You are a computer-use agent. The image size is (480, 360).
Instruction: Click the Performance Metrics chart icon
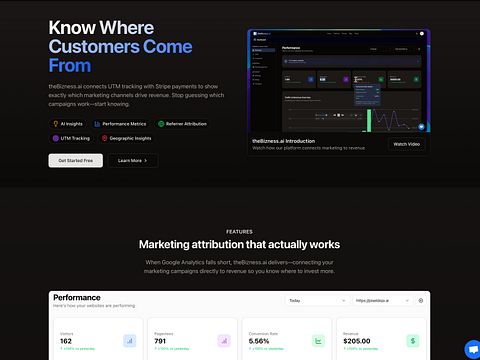[x=97, y=124]
